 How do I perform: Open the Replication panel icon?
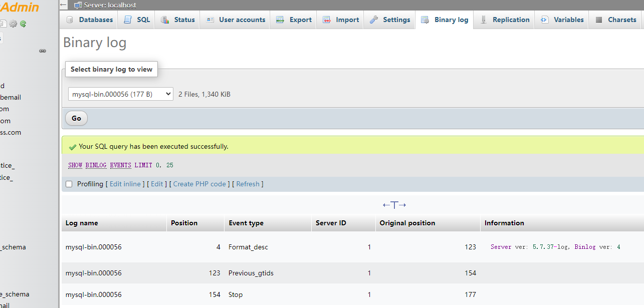(x=483, y=20)
